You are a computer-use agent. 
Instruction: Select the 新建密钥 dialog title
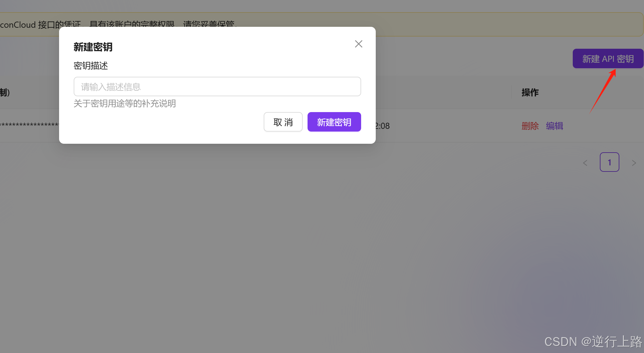coord(93,47)
